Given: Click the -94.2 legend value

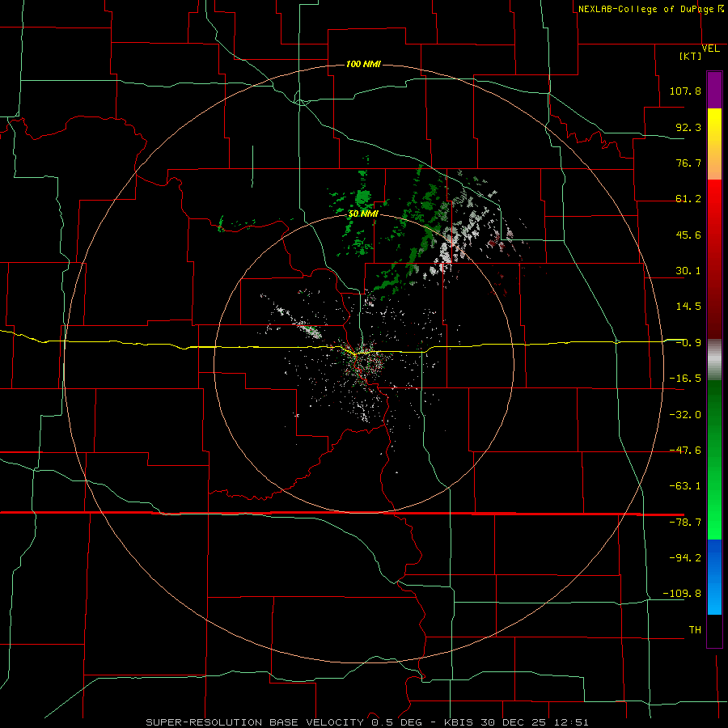Looking at the screenshot, I should tap(685, 557).
